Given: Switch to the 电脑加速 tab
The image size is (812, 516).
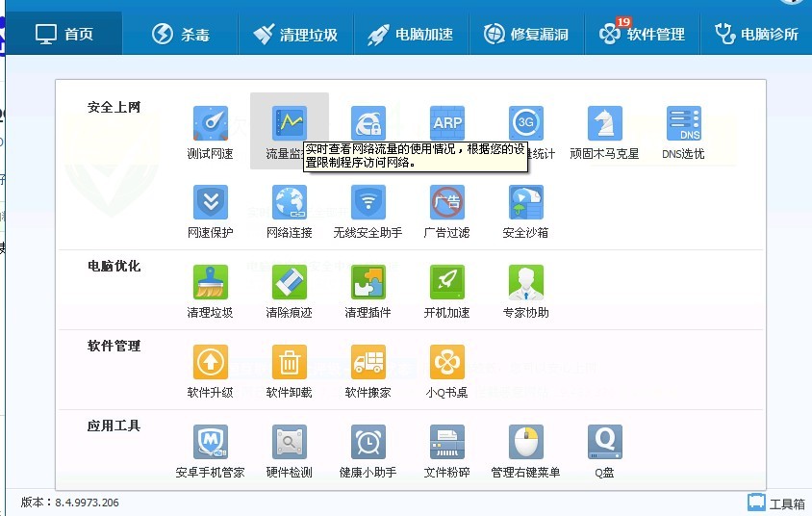Looking at the screenshot, I should [x=411, y=35].
